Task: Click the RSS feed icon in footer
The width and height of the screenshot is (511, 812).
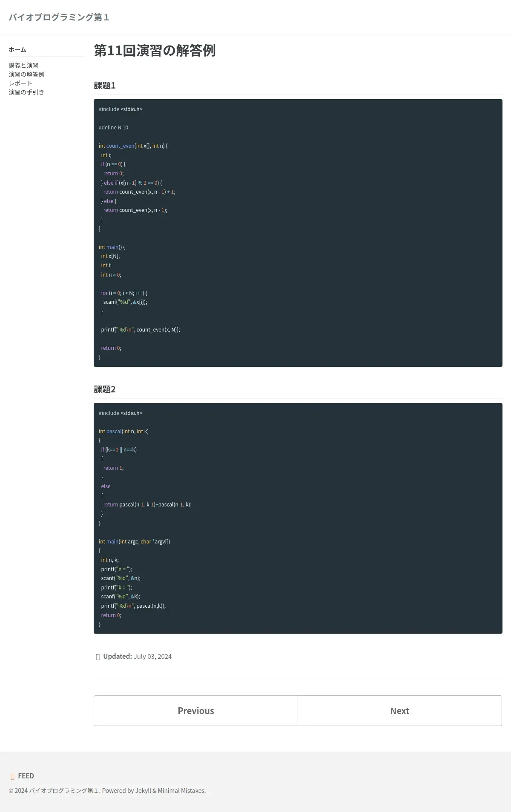Action: (12, 776)
